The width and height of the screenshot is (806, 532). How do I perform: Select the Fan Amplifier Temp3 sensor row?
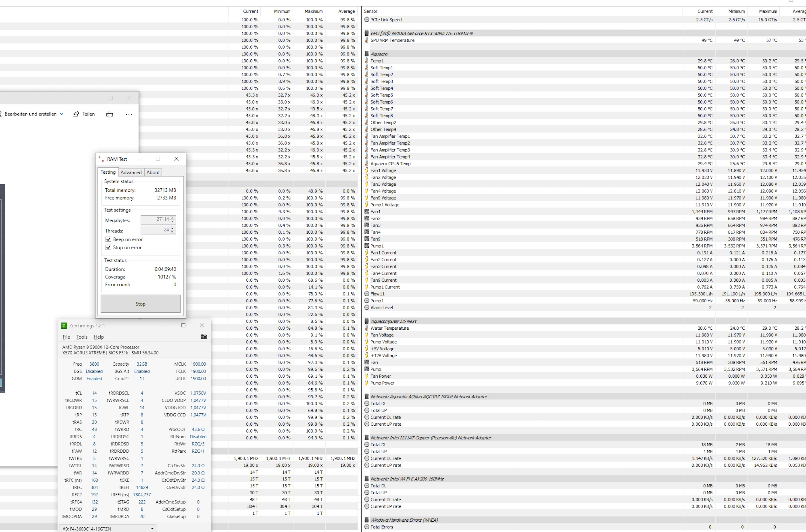[583, 150]
